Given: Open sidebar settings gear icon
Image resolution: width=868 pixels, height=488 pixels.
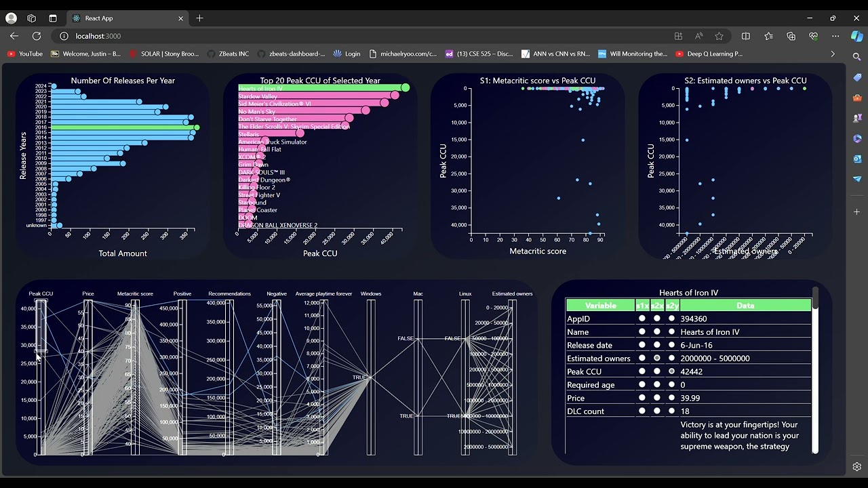Looking at the screenshot, I should click(857, 466).
